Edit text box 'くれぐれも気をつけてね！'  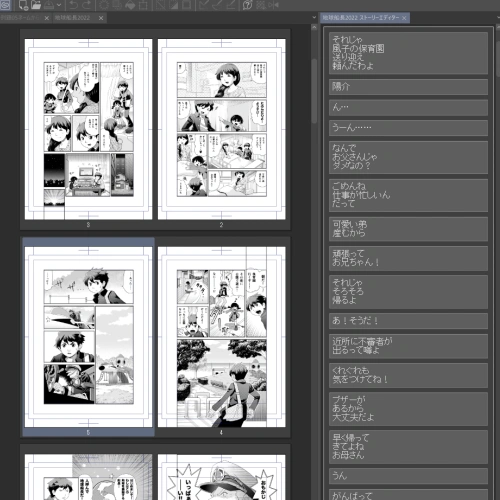pyautogui.click(x=408, y=375)
